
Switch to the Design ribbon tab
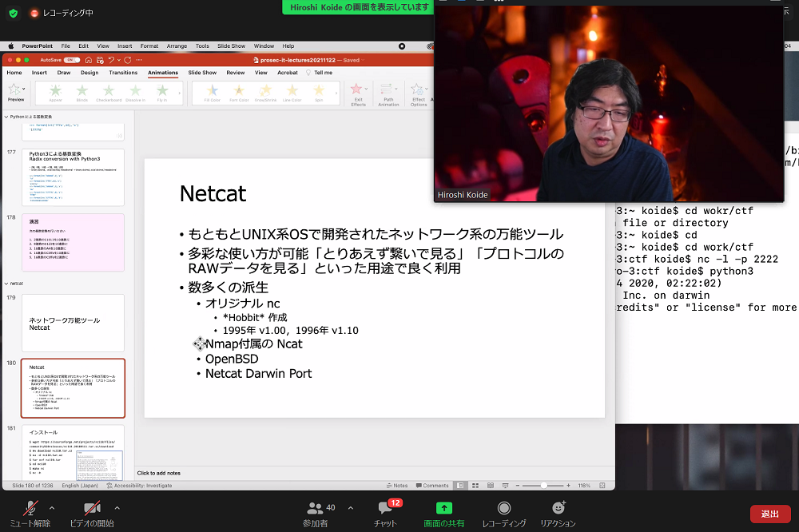tap(89, 73)
